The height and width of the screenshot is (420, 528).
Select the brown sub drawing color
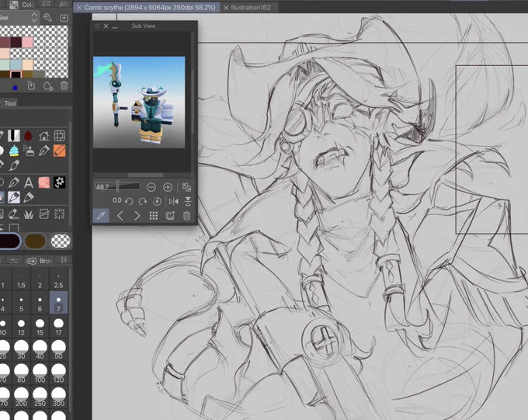click(x=36, y=241)
